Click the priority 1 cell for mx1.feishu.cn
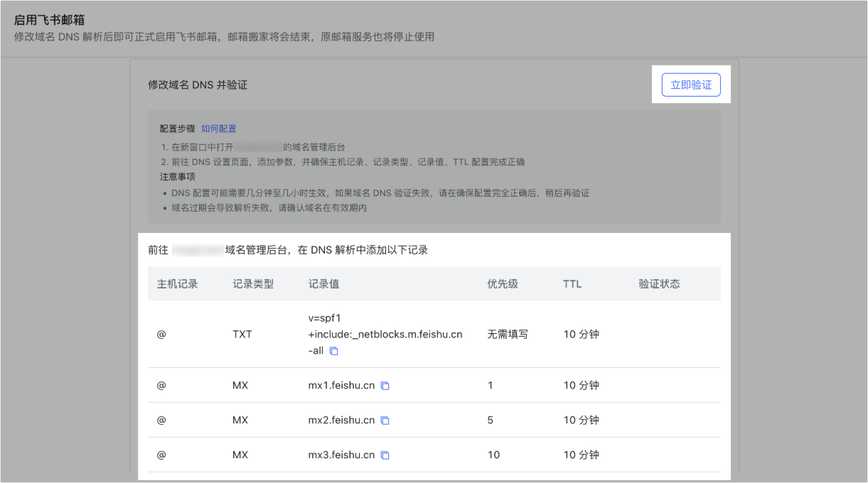Image resolution: width=868 pixels, height=483 pixels. click(491, 386)
